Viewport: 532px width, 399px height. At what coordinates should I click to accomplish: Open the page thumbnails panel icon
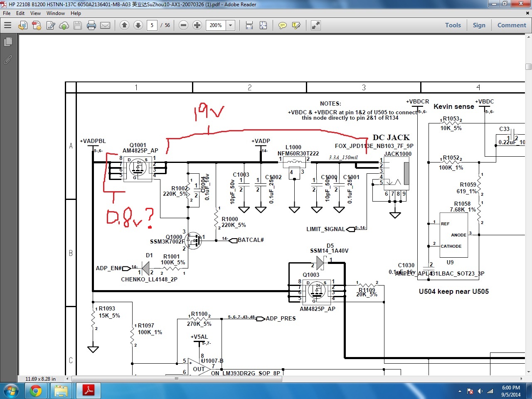tap(7, 42)
